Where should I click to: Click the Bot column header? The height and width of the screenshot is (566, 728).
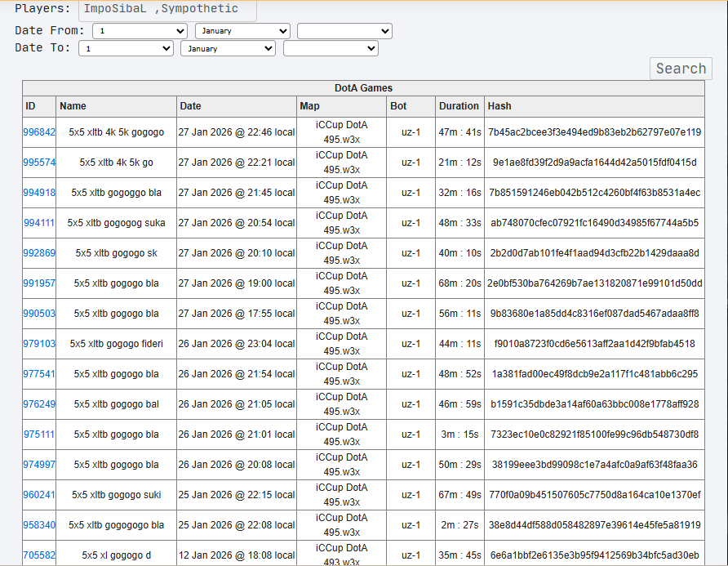411,106
